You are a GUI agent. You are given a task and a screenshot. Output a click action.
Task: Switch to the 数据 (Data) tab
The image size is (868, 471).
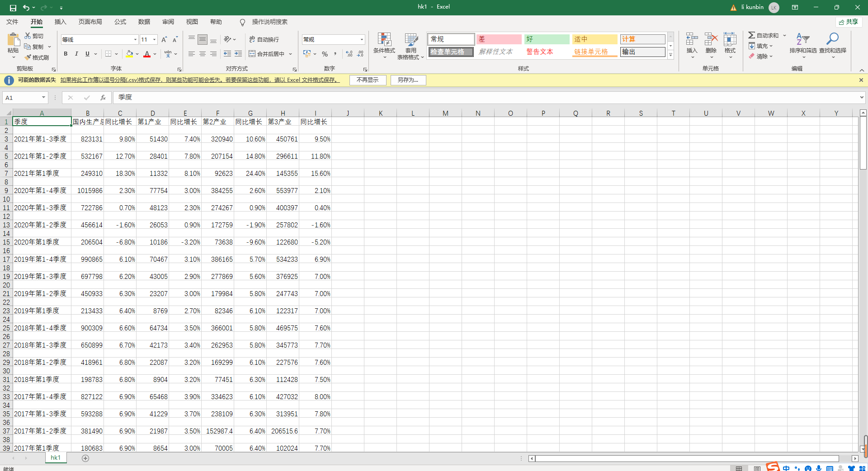[144, 22]
